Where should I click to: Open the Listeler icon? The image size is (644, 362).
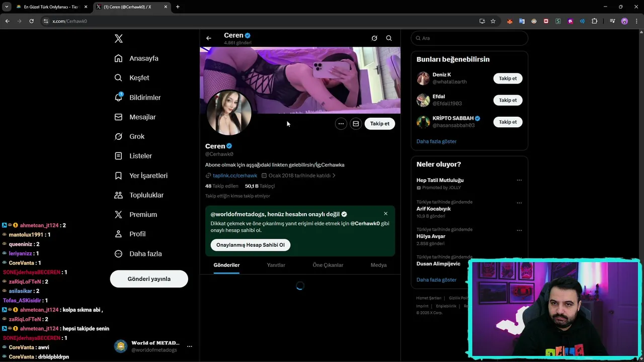tap(118, 156)
